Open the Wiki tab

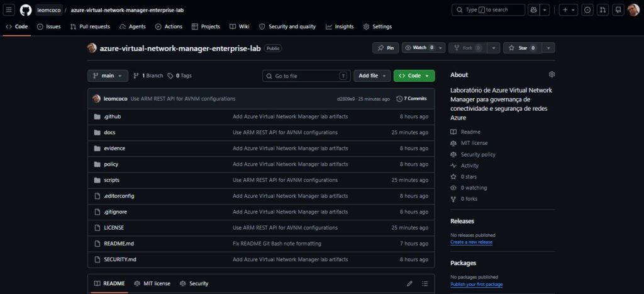pyautogui.click(x=240, y=26)
